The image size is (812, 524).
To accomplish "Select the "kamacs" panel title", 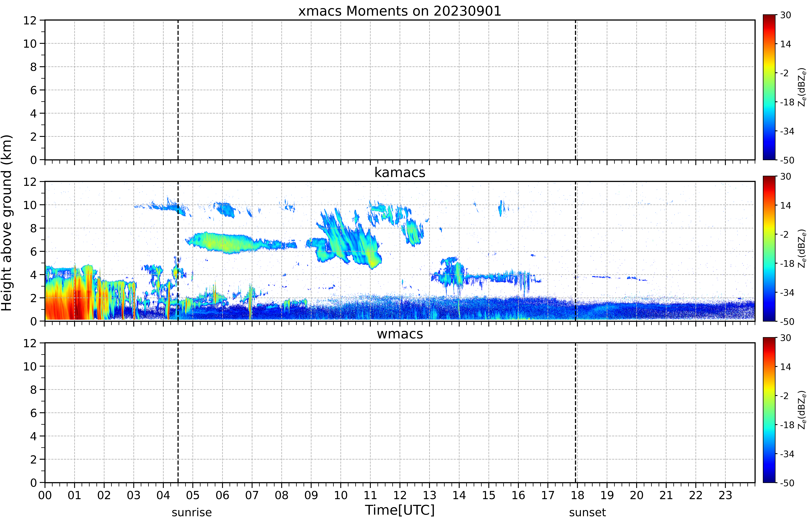I will pos(400,172).
